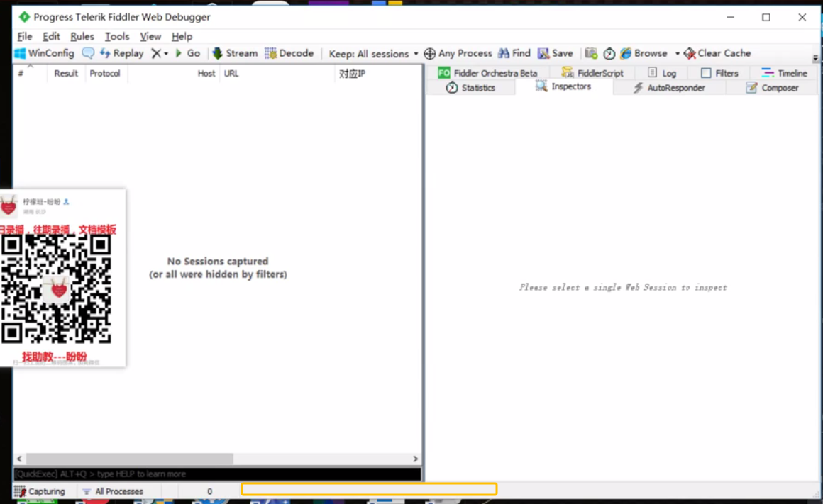Switch to the Timeline tab
This screenshot has width=823, height=504.
784,73
